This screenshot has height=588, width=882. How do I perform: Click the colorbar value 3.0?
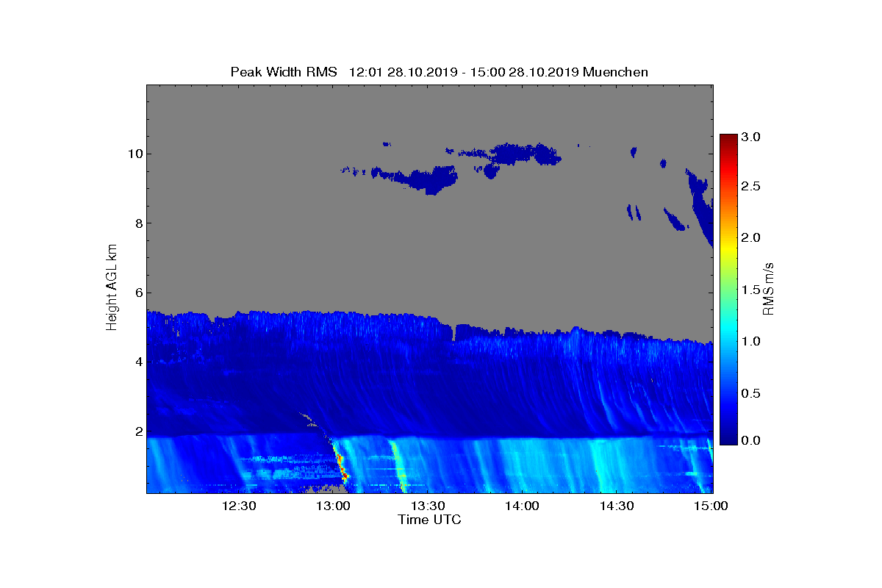[750, 137]
